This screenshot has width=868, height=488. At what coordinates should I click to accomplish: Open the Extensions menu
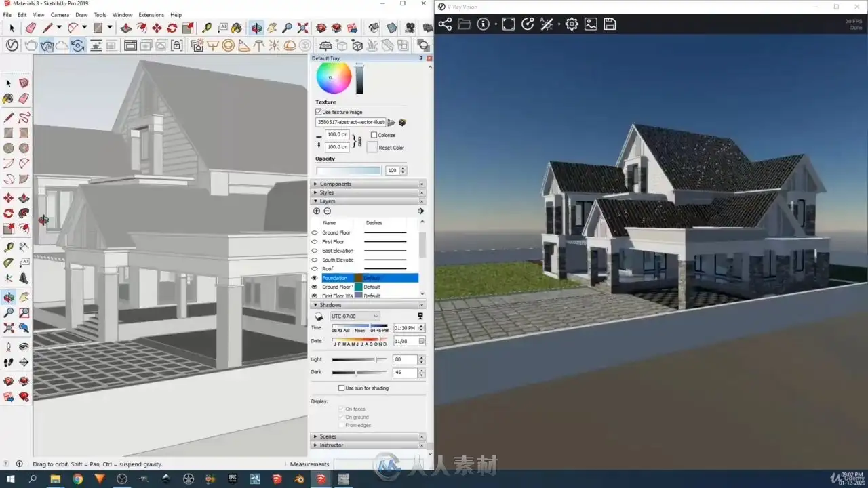click(151, 15)
